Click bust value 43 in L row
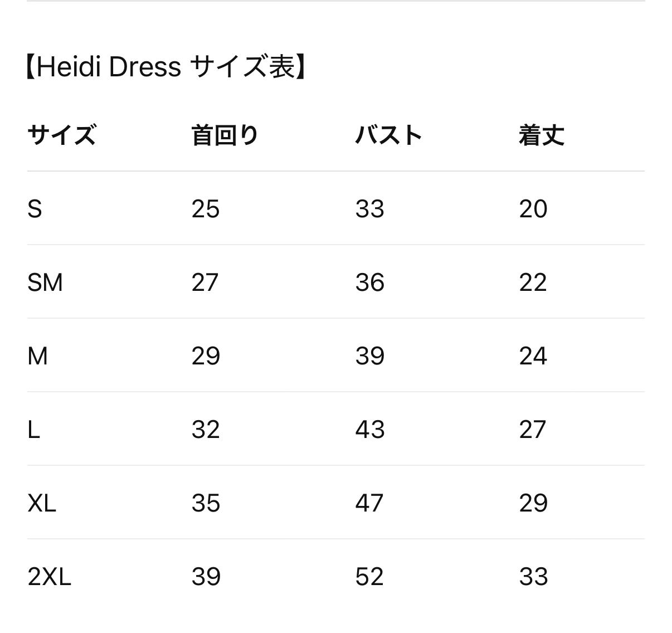The height and width of the screenshot is (633, 672). (370, 430)
